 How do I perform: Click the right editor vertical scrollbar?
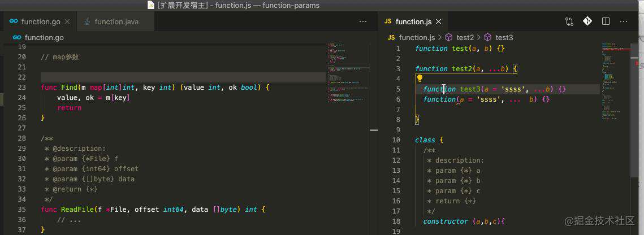click(633, 123)
